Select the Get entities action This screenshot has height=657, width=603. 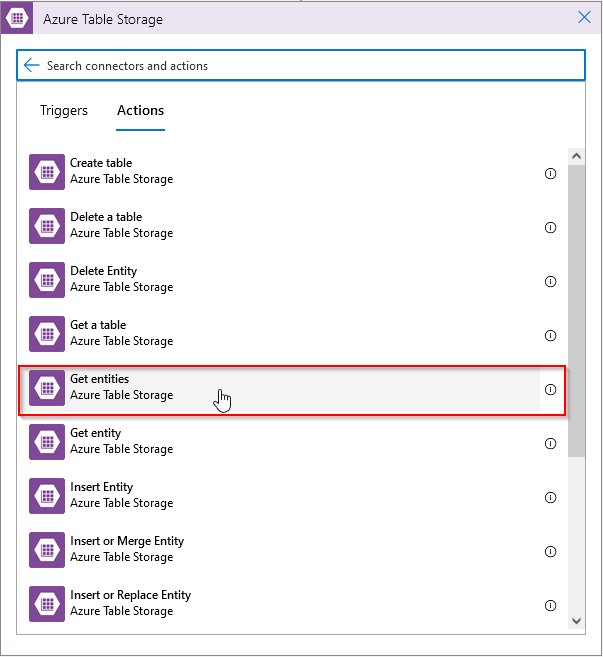click(x=292, y=391)
